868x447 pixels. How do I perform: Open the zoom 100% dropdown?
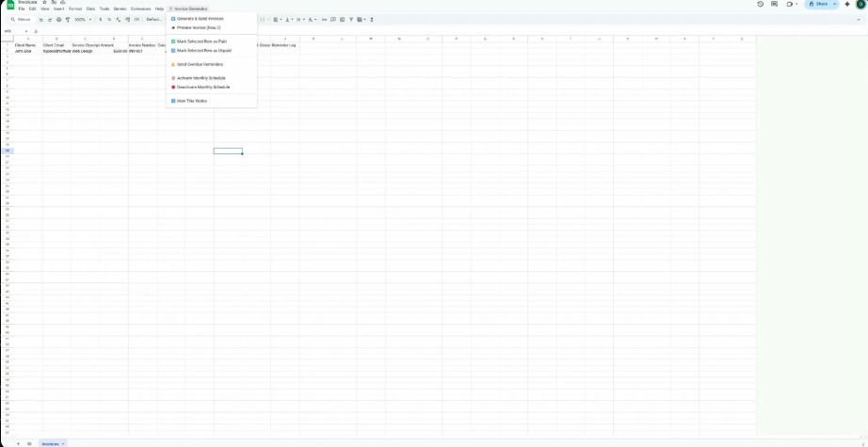click(x=83, y=20)
